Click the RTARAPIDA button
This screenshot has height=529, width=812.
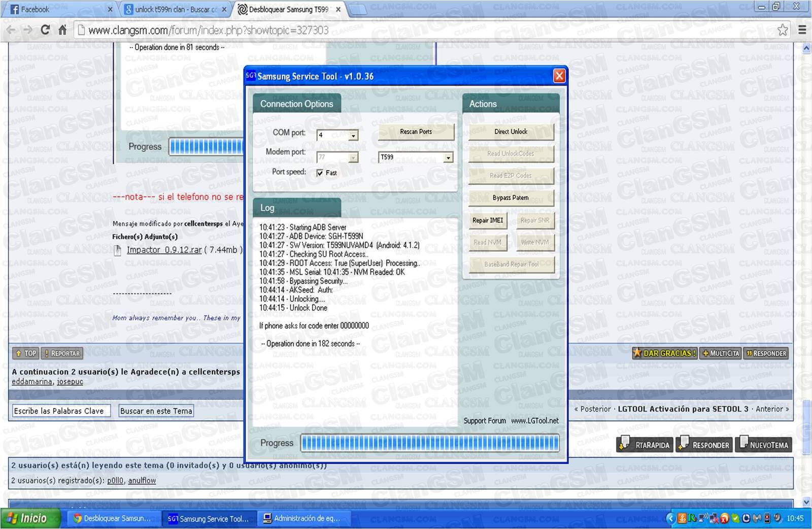coord(645,444)
